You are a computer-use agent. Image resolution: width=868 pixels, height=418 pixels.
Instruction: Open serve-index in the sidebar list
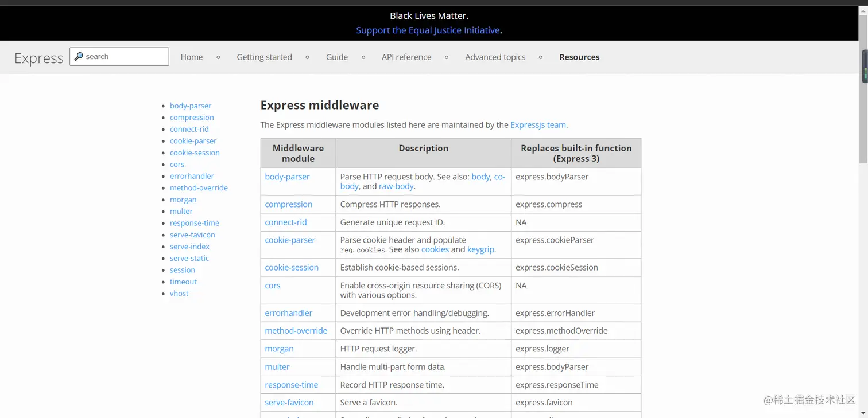pos(189,247)
